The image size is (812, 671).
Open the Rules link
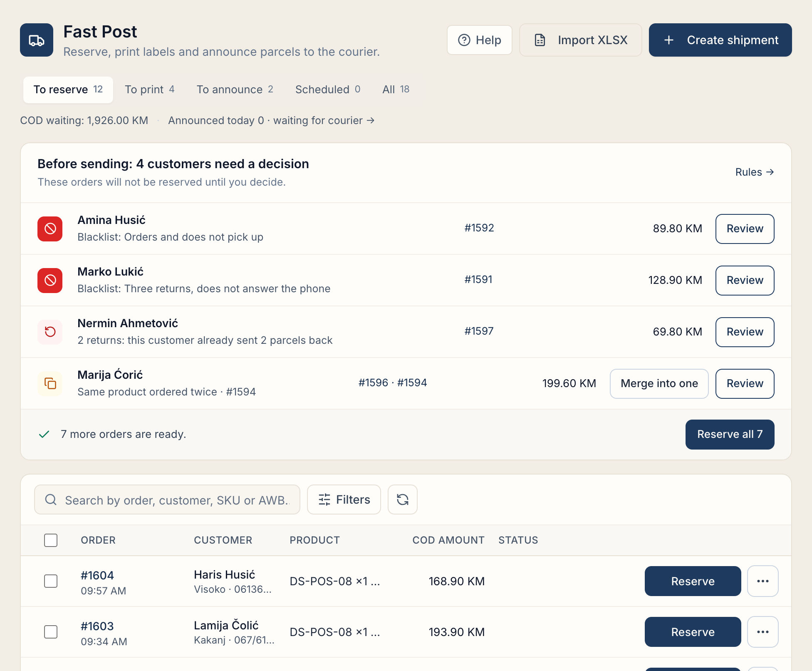point(755,172)
